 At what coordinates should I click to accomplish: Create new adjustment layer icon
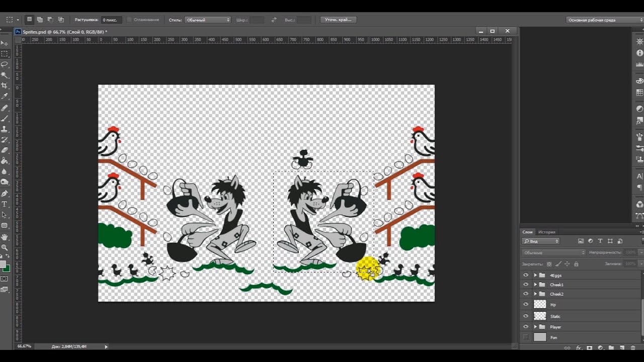tap(600, 347)
